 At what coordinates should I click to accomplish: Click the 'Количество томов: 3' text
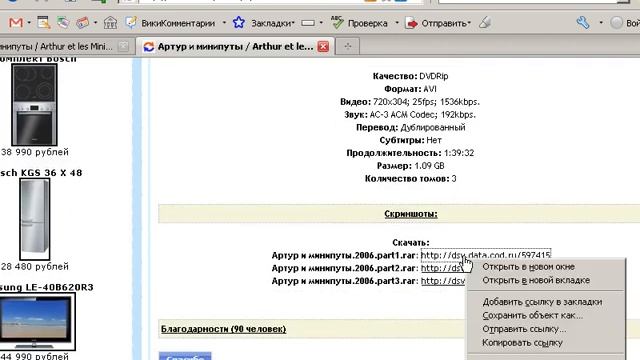coord(410,179)
